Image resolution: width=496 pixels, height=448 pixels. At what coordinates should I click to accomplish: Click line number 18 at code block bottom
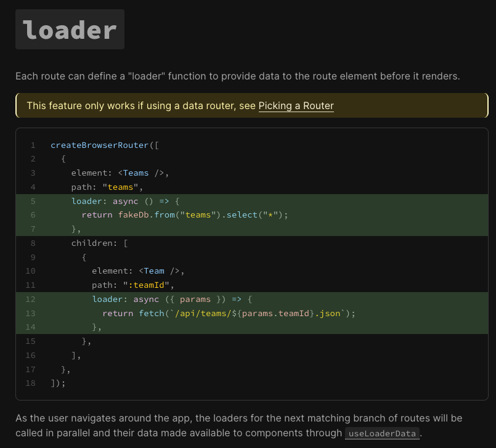(x=30, y=383)
